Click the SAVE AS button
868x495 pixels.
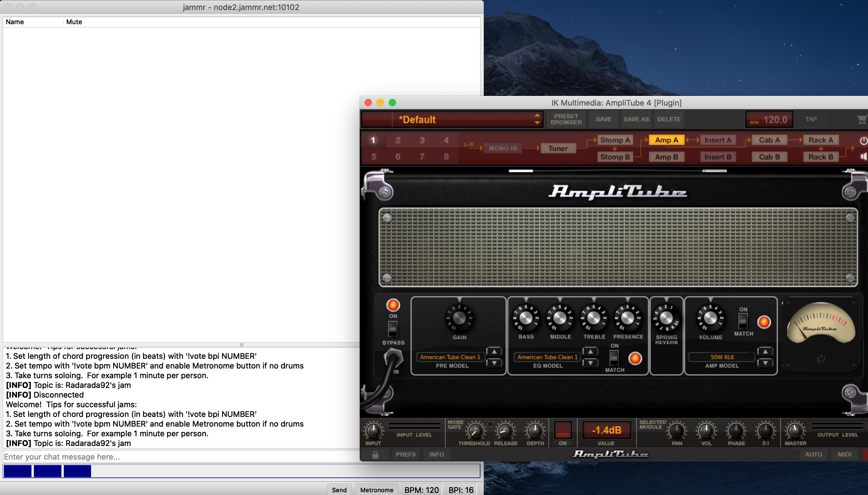636,119
